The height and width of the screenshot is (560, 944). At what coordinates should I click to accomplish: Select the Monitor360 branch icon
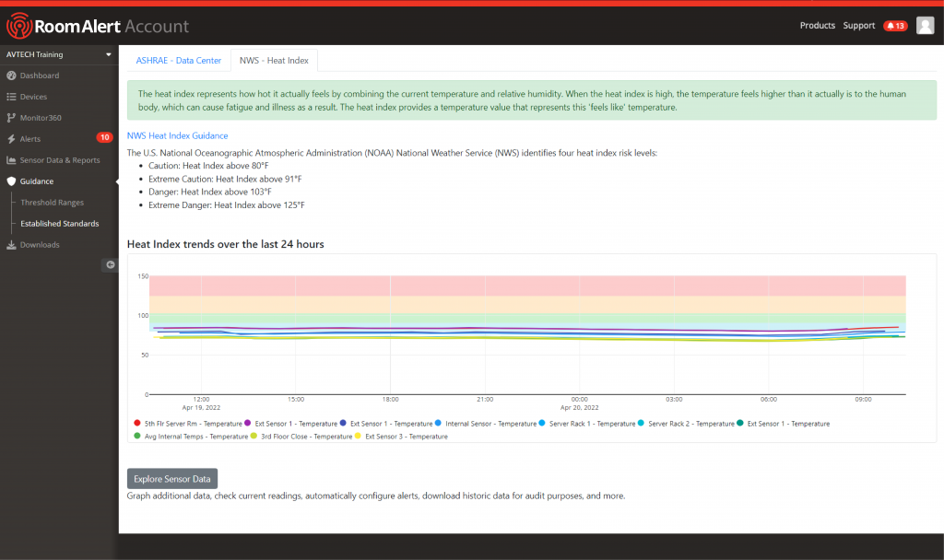(11, 118)
